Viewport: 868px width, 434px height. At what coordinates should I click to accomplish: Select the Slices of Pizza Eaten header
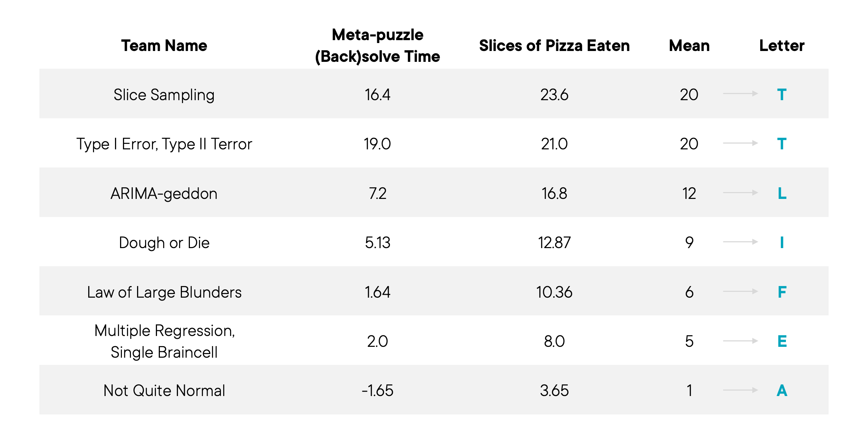coord(554,46)
